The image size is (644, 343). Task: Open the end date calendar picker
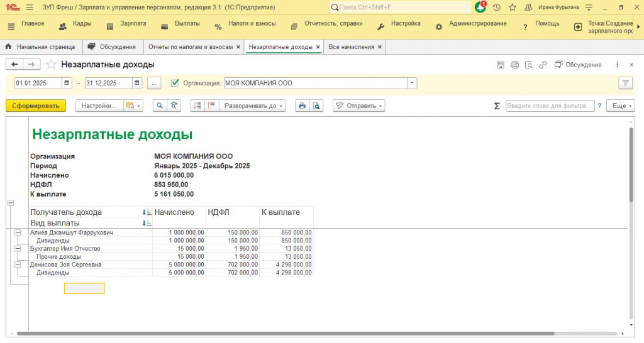click(x=137, y=83)
